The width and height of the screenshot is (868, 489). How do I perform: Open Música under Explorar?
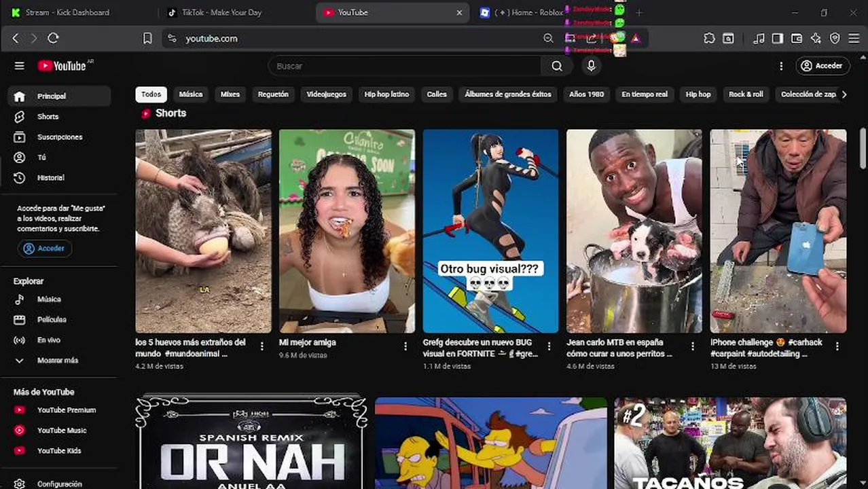coord(60,300)
